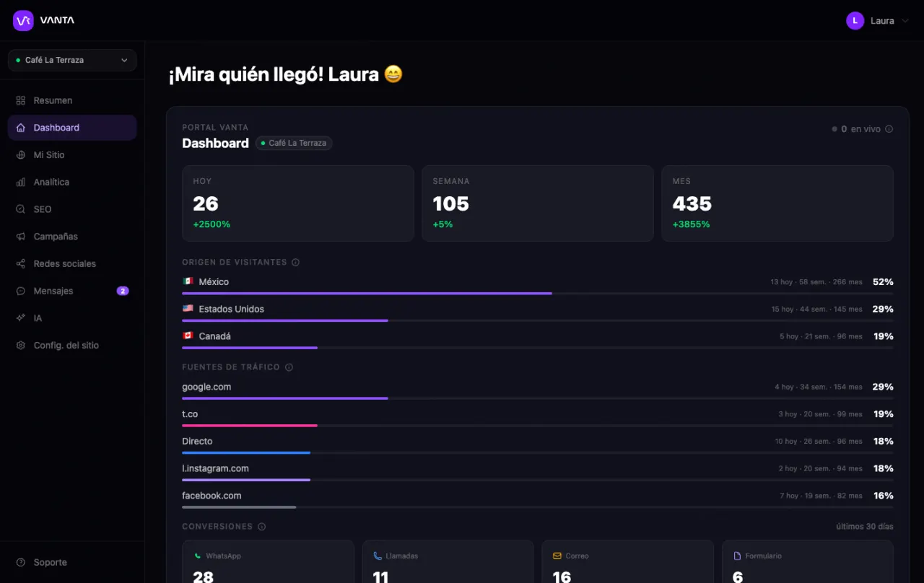
Task: Open Mi Sitio section
Action: [72, 155]
